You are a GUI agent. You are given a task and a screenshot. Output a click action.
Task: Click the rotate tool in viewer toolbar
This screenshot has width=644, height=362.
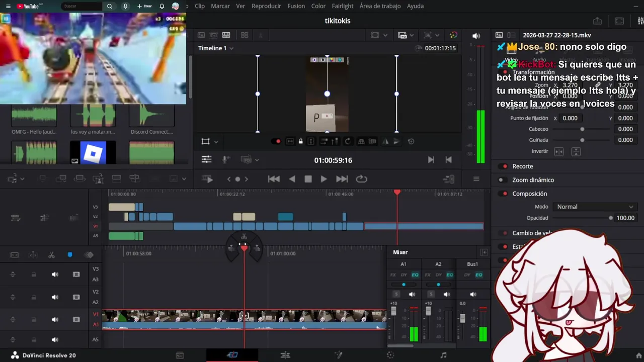tap(348, 142)
